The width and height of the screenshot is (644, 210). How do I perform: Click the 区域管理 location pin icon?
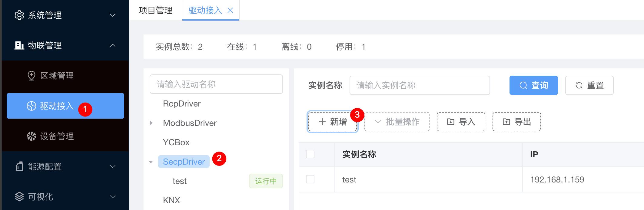32,76
